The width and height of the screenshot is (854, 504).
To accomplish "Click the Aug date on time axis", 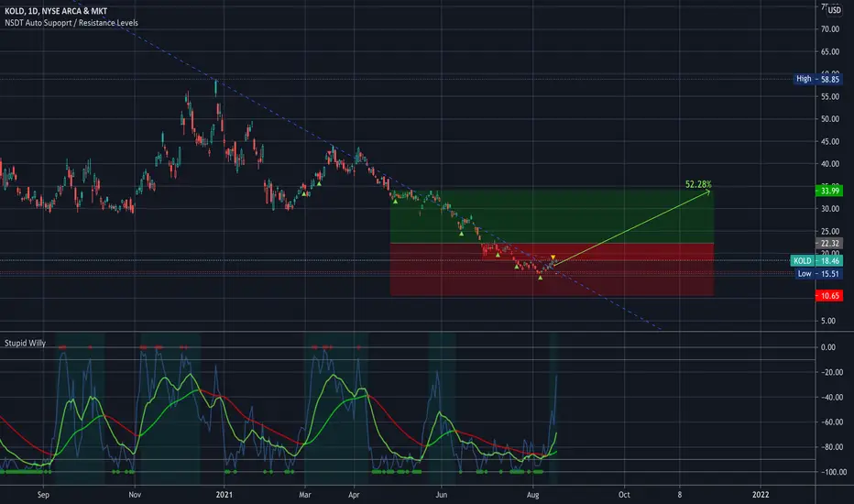I will click(532, 495).
